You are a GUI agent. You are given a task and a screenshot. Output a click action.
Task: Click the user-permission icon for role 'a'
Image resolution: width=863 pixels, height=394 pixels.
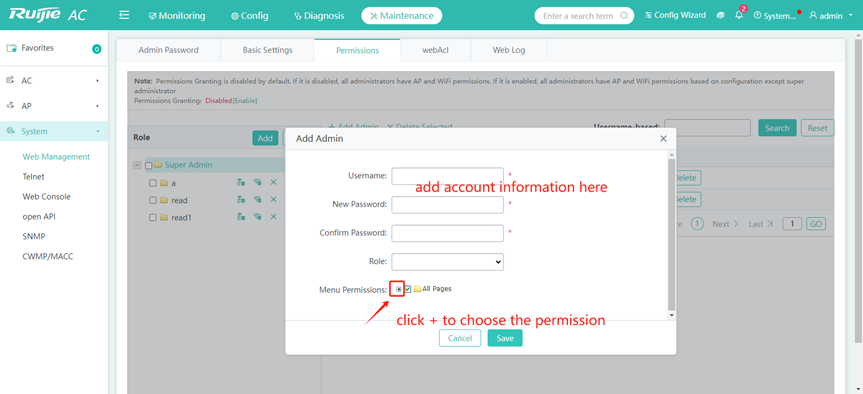point(241,182)
